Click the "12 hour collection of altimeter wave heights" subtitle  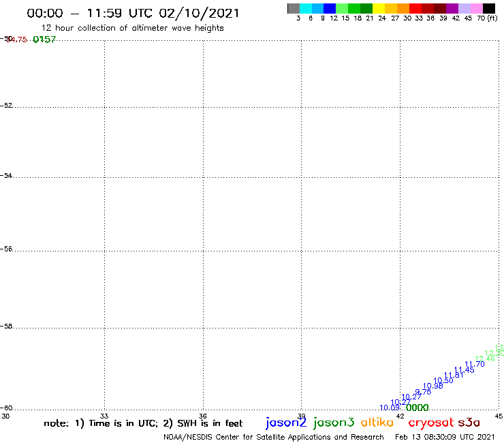coord(132,28)
